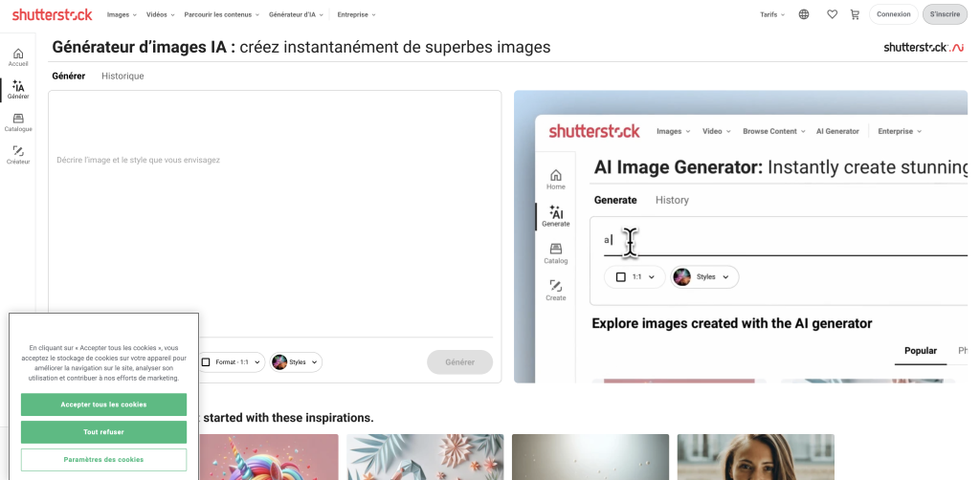980x480 pixels.
Task: Go to Accueil in the sidebar
Action: [x=18, y=57]
